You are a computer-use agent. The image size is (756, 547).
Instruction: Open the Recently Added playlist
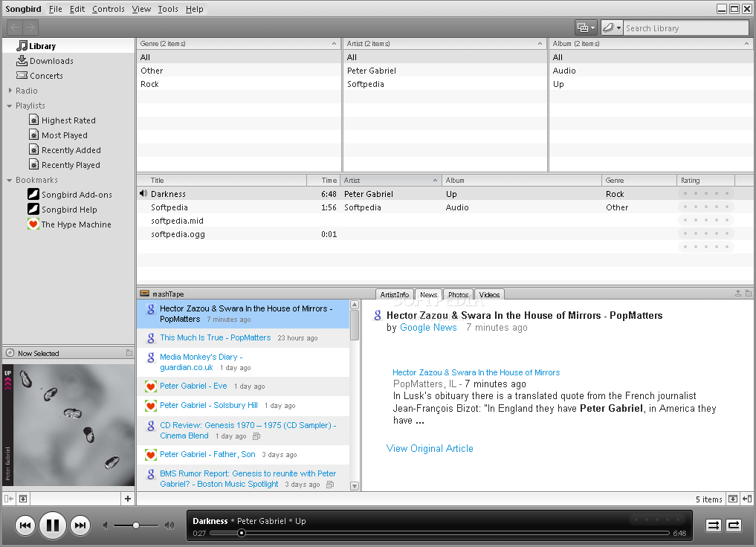[x=65, y=150]
